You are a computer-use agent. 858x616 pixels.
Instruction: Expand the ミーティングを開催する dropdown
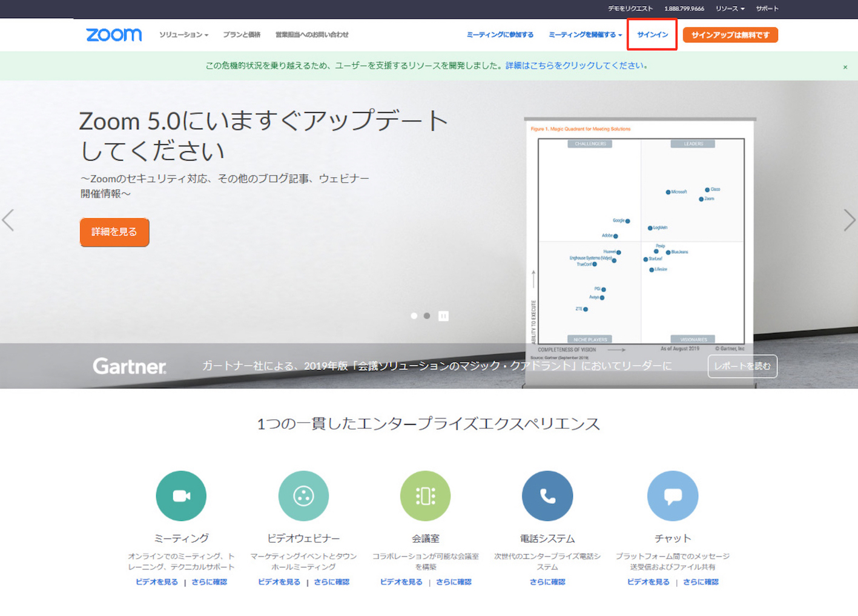coord(585,35)
